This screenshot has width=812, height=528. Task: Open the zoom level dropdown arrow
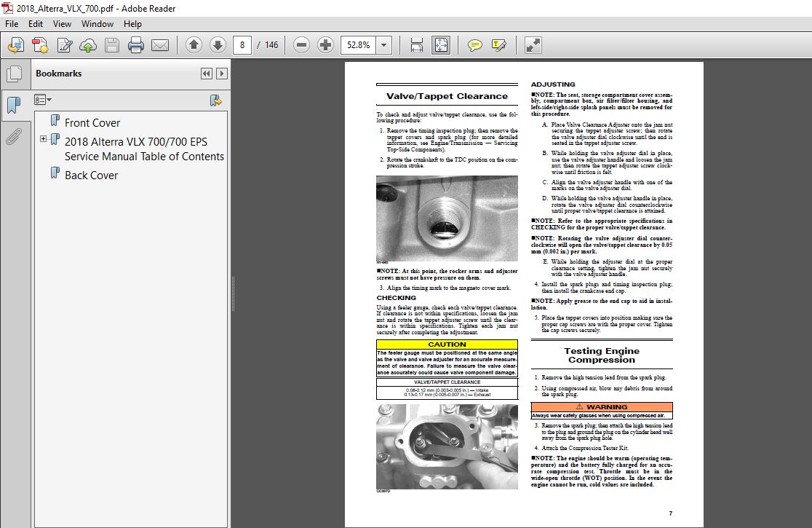[383, 45]
